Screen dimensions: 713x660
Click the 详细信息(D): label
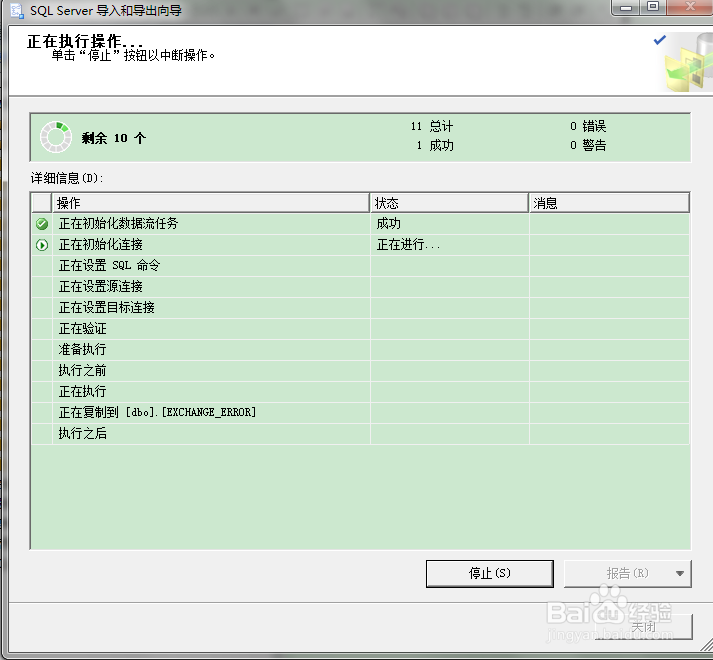[x=67, y=178]
